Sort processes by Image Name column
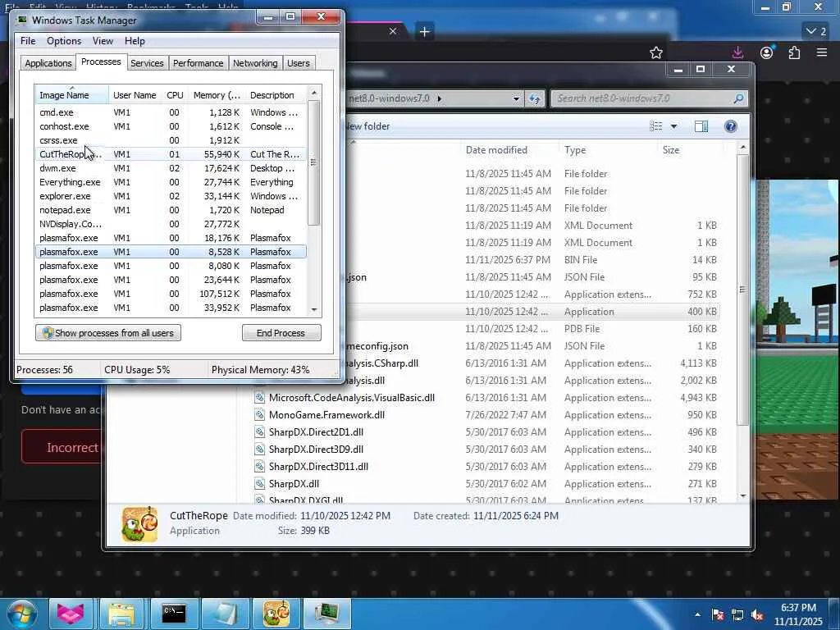 (71, 95)
